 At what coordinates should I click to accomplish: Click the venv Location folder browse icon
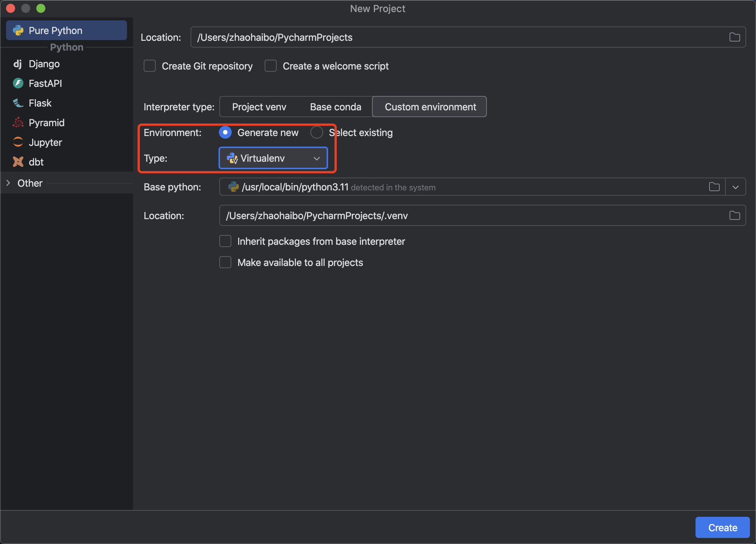734,215
